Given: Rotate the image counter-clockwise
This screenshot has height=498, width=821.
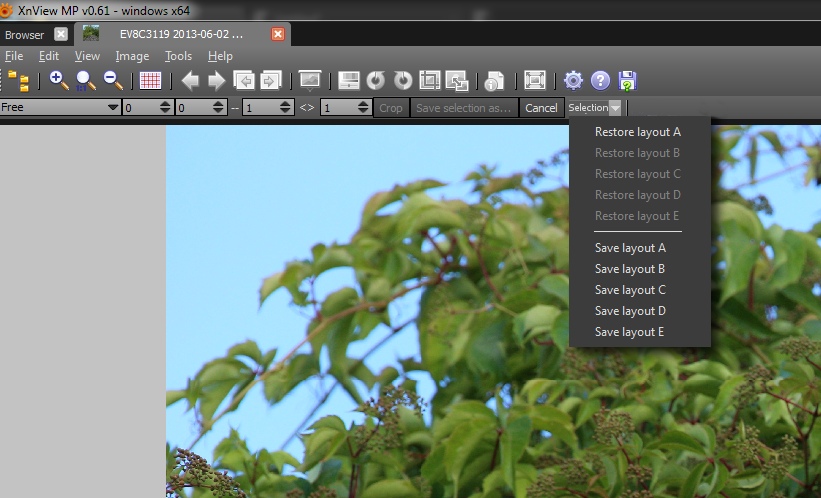Looking at the screenshot, I should [x=375, y=81].
